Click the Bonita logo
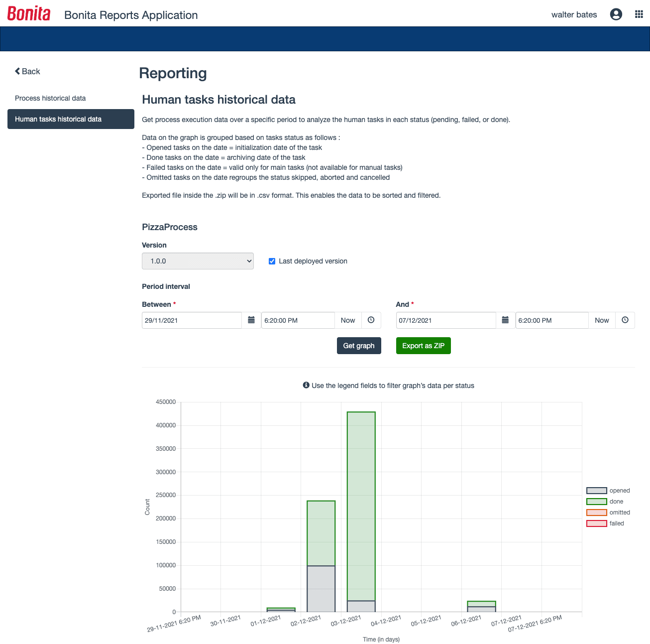650x644 pixels. point(28,13)
